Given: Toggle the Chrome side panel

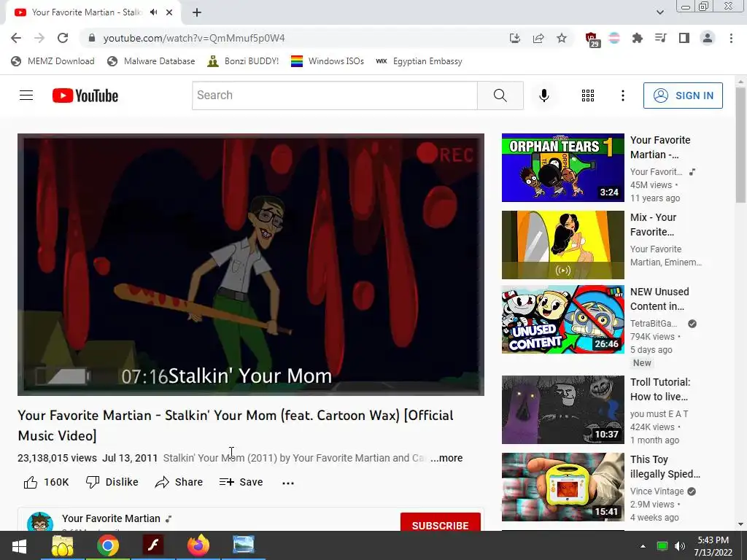Looking at the screenshot, I should click(684, 38).
